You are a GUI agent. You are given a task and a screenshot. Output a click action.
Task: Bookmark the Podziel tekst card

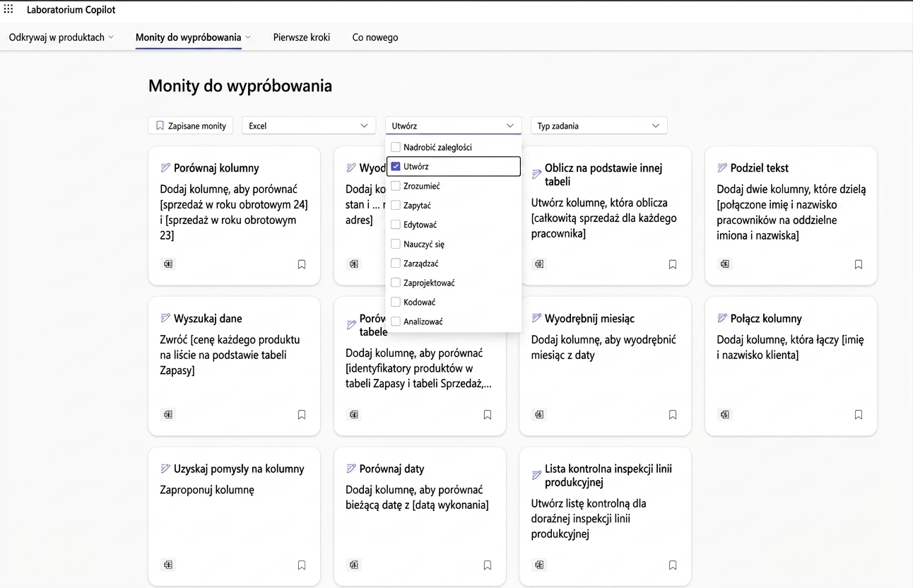(x=859, y=264)
